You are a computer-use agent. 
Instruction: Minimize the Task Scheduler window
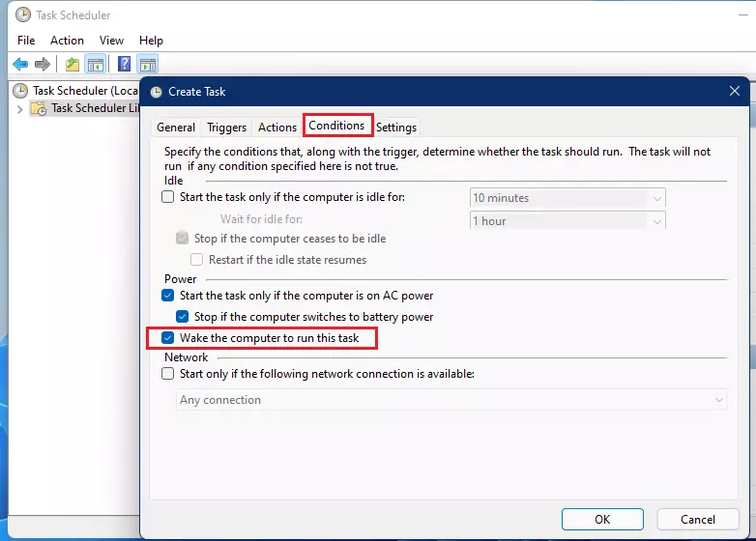click(743, 15)
